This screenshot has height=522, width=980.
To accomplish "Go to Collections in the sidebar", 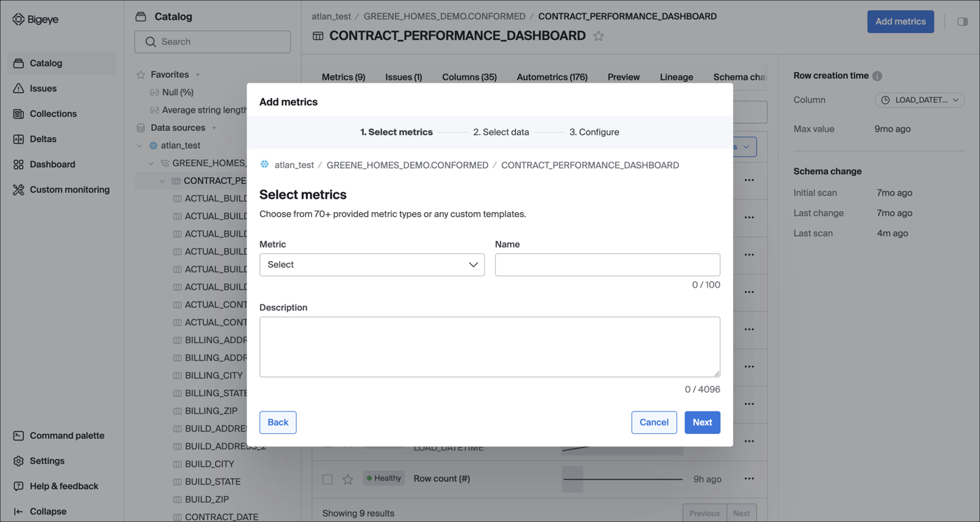I will (62, 113).
